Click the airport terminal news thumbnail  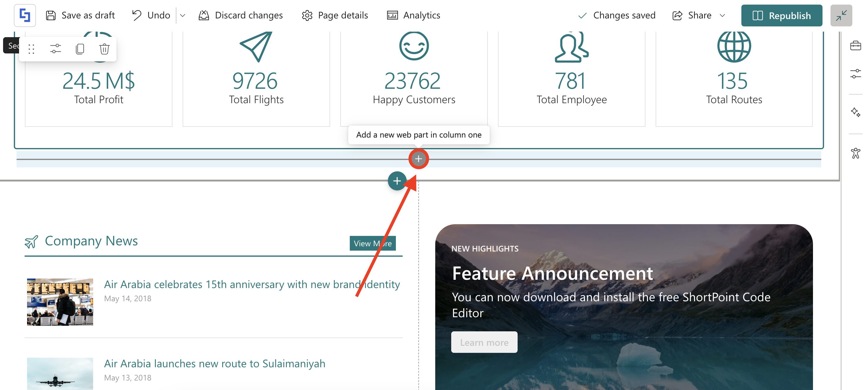60,302
